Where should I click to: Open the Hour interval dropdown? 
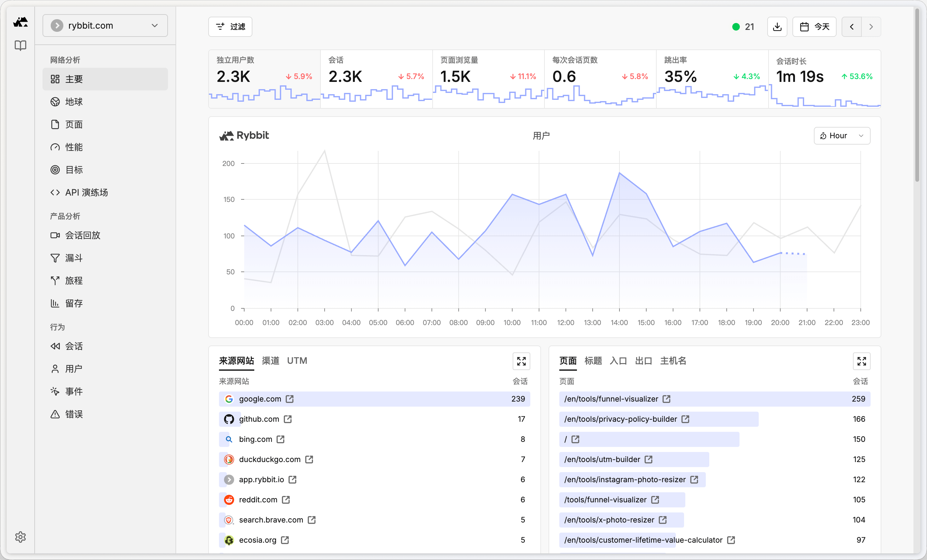pyautogui.click(x=842, y=136)
